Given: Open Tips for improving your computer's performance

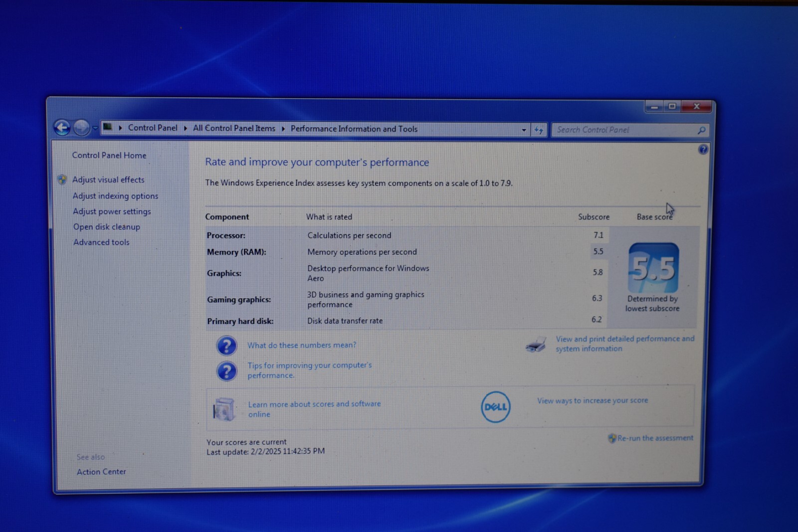Looking at the screenshot, I should click(x=310, y=370).
